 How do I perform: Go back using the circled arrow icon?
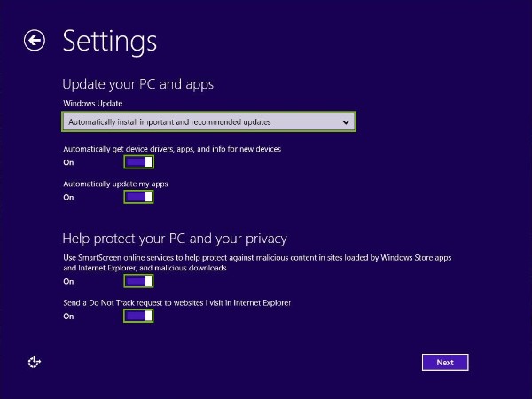point(35,41)
